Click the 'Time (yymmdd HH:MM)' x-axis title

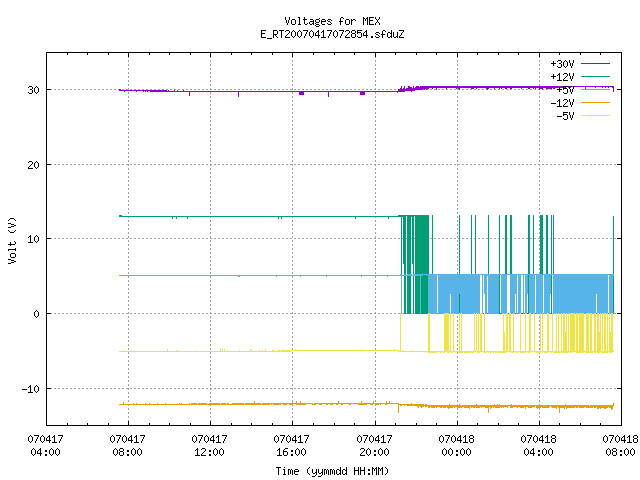(x=332, y=471)
